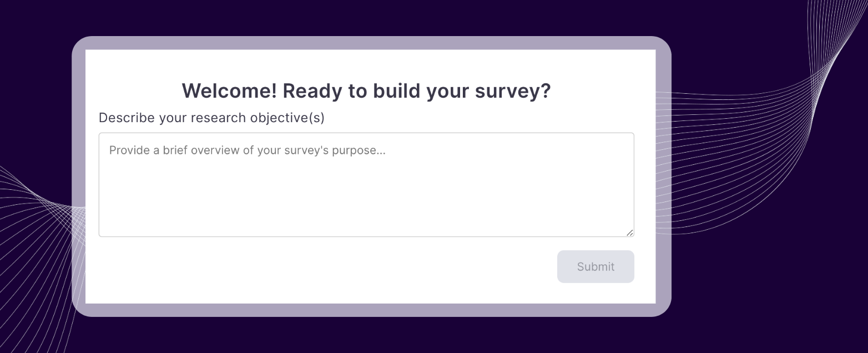Image resolution: width=868 pixels, height=353 pixels.
Task: Click the white card area left of Submit
Action: click(333, 267)
